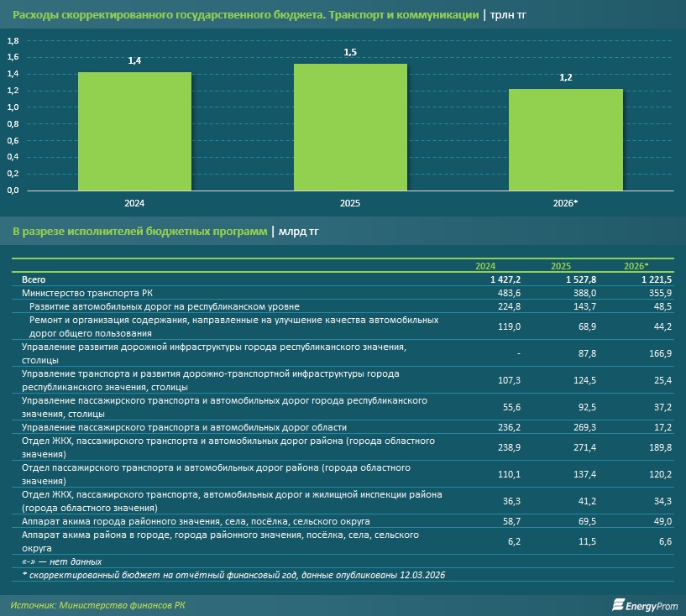Click the 1,5 data label above bar

(x=350, y=53)
